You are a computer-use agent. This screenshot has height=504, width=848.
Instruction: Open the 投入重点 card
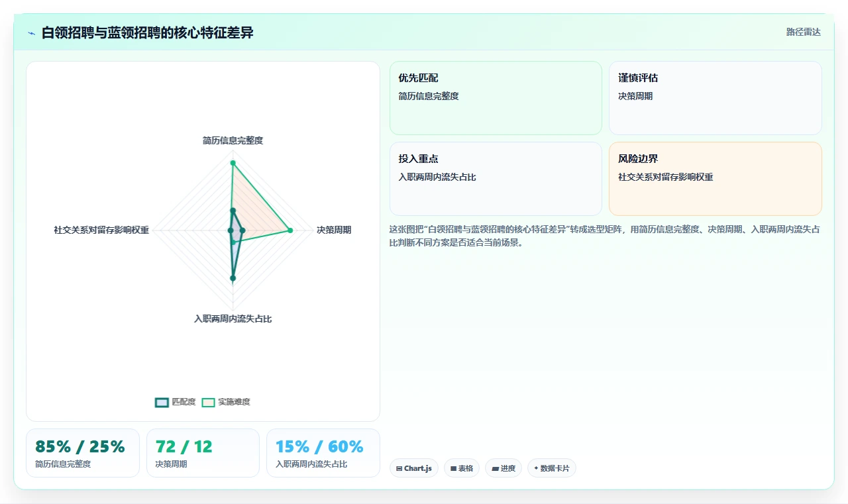click(x=496, y=179)
